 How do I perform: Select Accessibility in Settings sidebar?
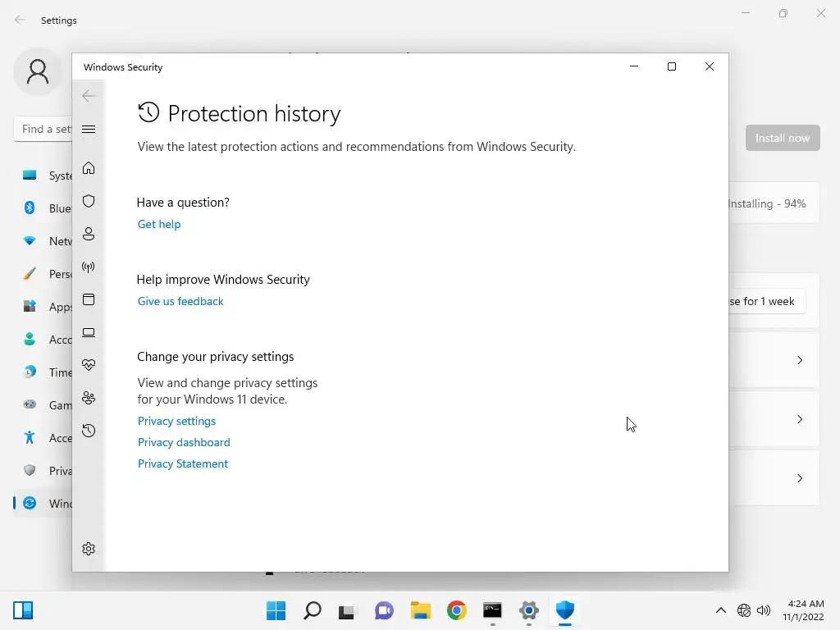tap(43, 438)
